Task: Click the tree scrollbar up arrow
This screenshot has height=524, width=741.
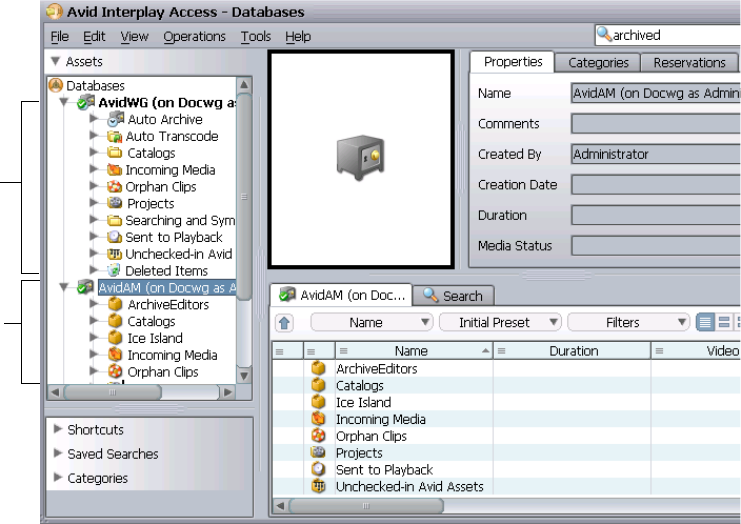Action: pos(244,85)
